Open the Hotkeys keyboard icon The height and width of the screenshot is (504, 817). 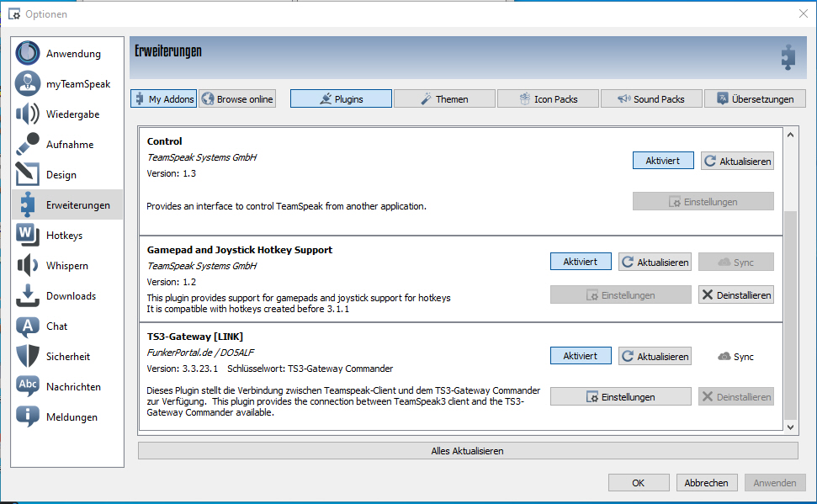[x=28, y=235]
